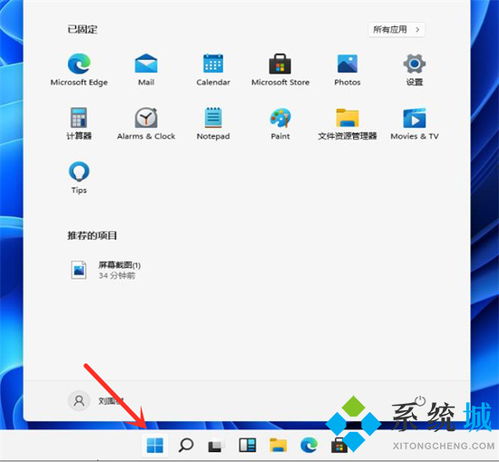The height and width of the screenshot is (462, 499).
Task: Open Microsoft Store pinned app
Action: pos(280,69)
